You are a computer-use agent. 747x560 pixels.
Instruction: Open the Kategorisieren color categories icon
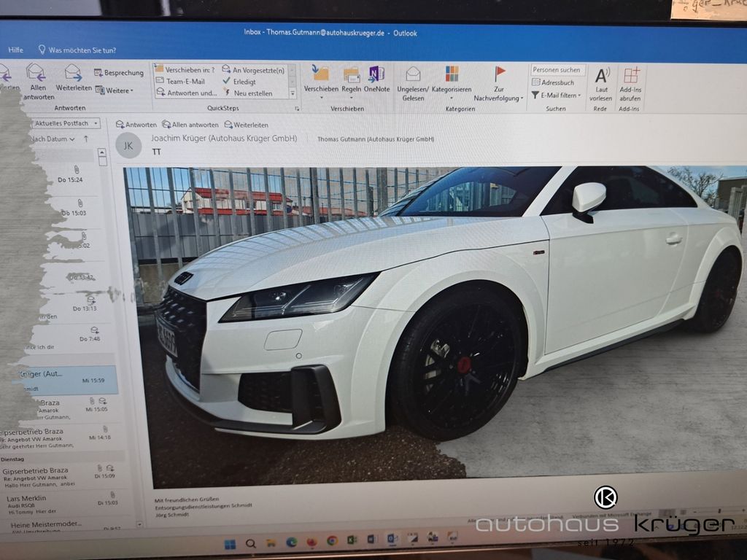pos(452,74)
